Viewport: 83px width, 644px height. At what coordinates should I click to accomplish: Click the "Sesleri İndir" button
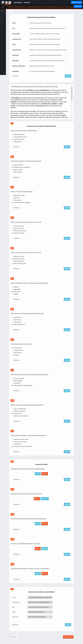(x=78, y=6)
